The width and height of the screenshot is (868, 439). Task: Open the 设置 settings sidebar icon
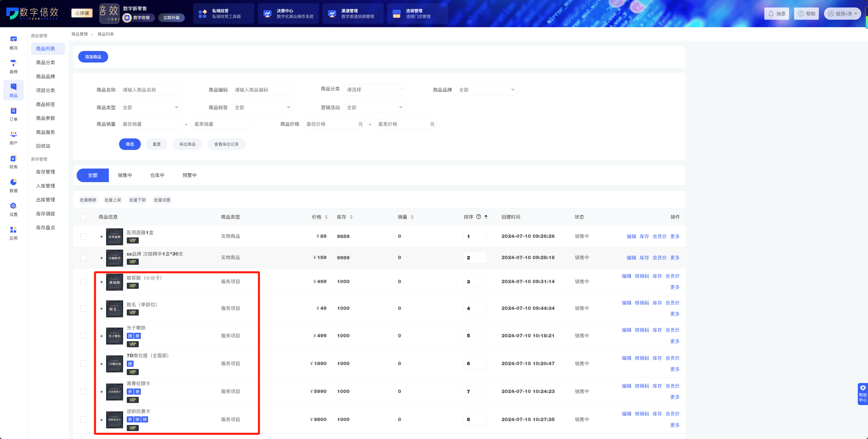pyautogui.click(x=13, y=206)
